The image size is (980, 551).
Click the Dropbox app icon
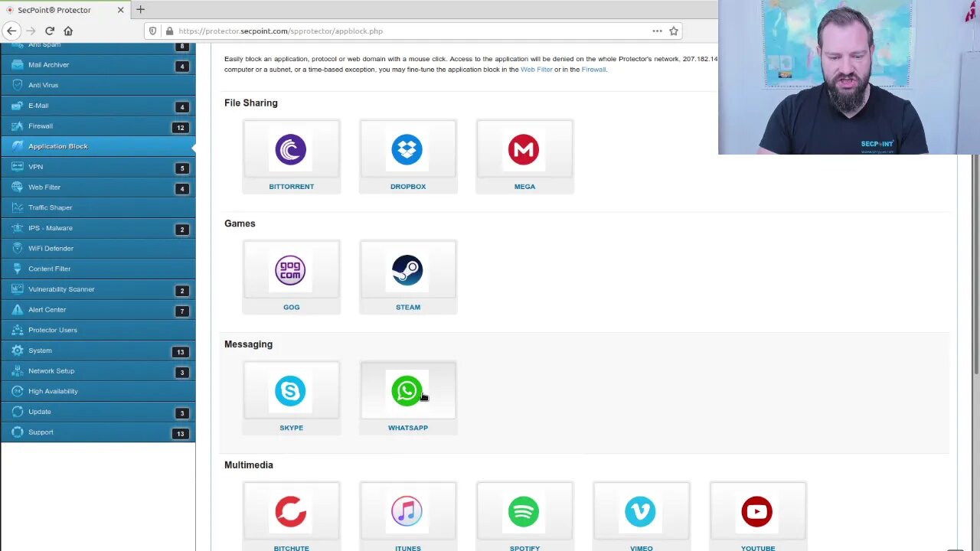click(x=407, y=150)
